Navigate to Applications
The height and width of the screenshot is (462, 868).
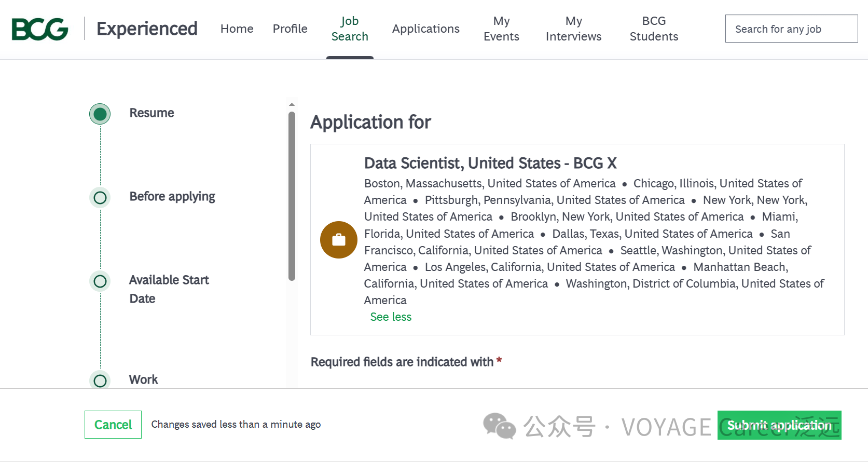[x=425, y=29]
